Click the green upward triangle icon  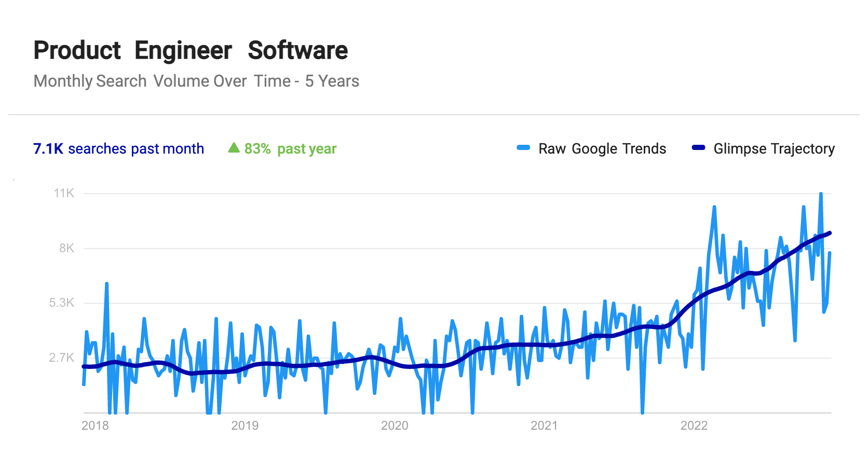coord(234,148)
